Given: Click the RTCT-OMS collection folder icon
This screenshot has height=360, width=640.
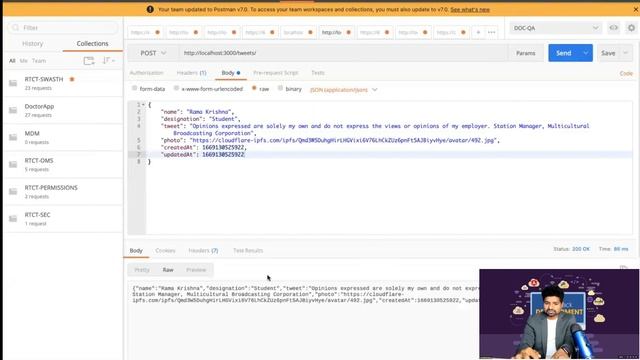Looking at the screenshot, I should point(13,164).
